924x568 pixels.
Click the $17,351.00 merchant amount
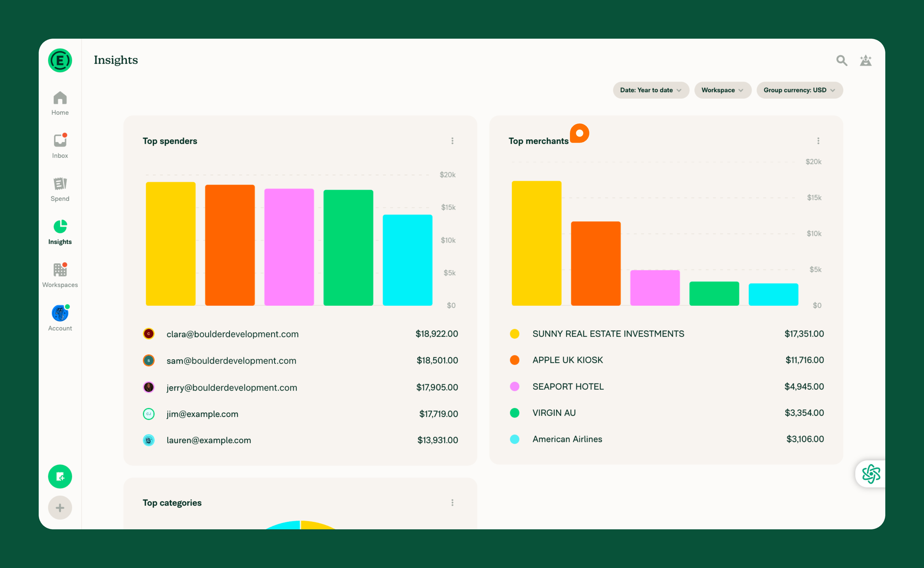click(804, 334)
